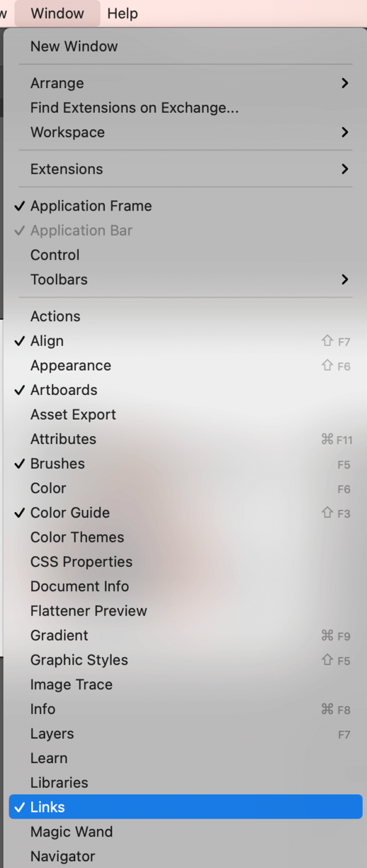Open the Asset Export panel
Viewport: 367px width, 868px height.
pos(72,414)
